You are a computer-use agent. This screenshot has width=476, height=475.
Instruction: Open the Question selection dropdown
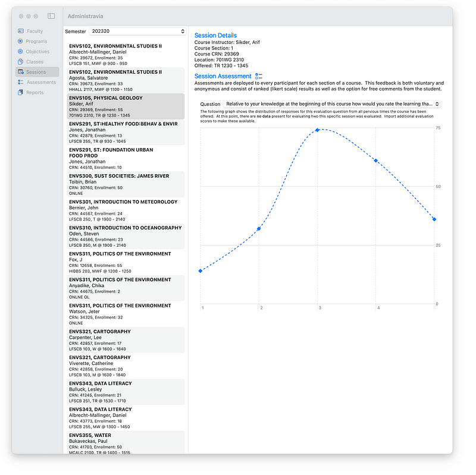(332, 104)
